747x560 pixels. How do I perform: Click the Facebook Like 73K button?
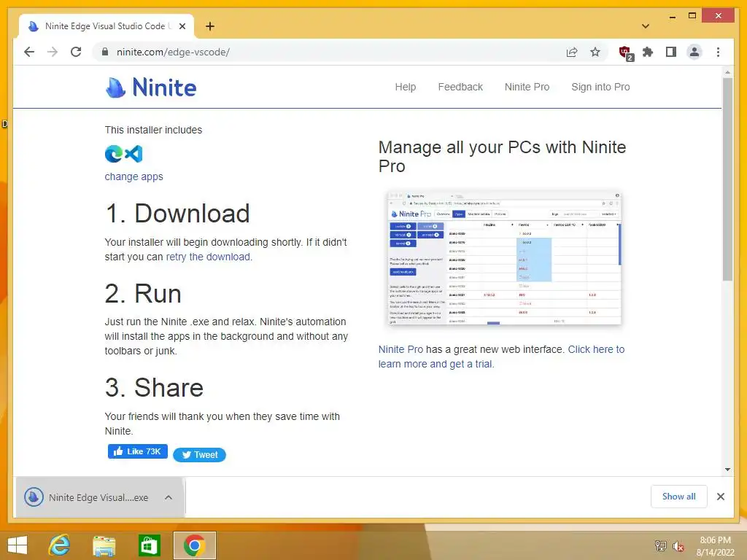coord(138,451)
